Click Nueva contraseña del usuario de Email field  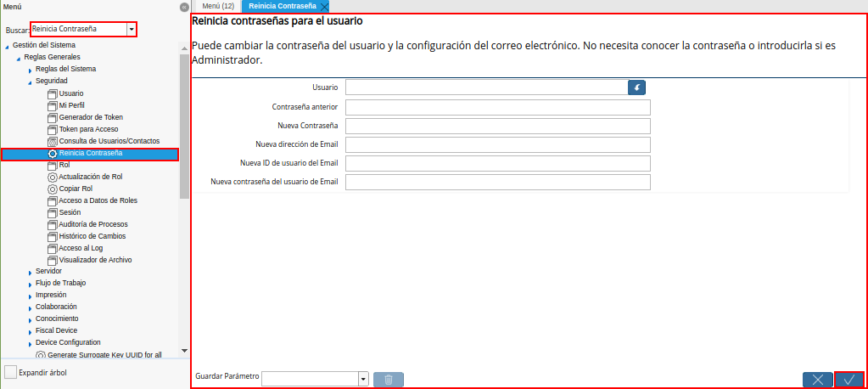tap(498, 183)
